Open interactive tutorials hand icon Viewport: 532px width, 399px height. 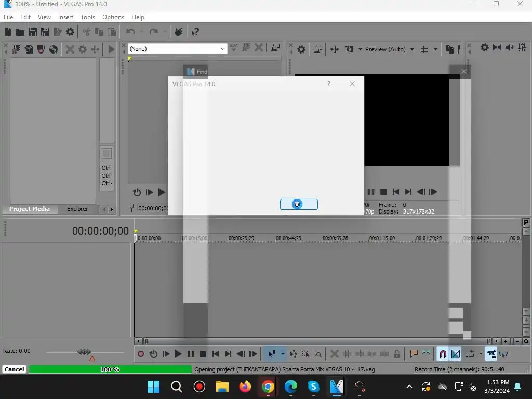(179, 32)
